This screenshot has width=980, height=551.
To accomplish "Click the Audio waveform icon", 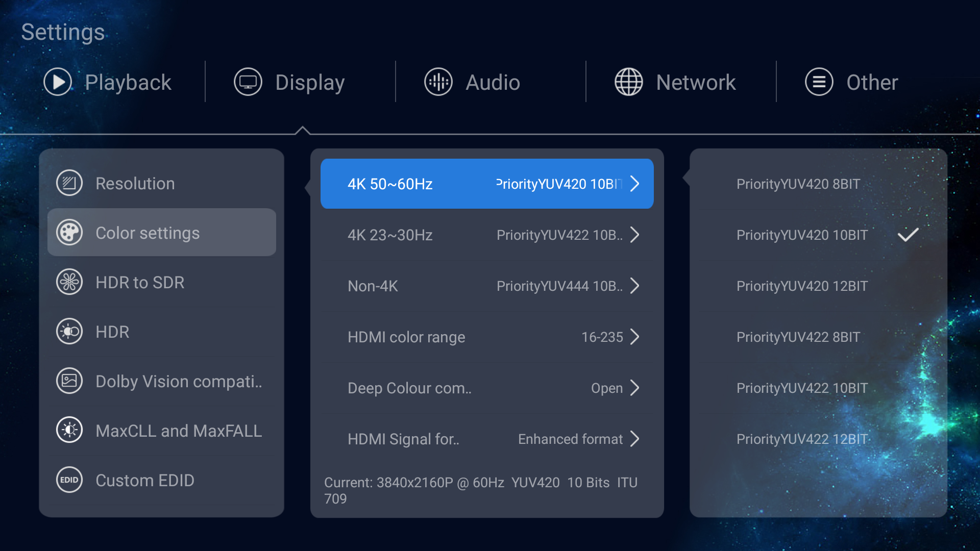I will coord(438,82).
